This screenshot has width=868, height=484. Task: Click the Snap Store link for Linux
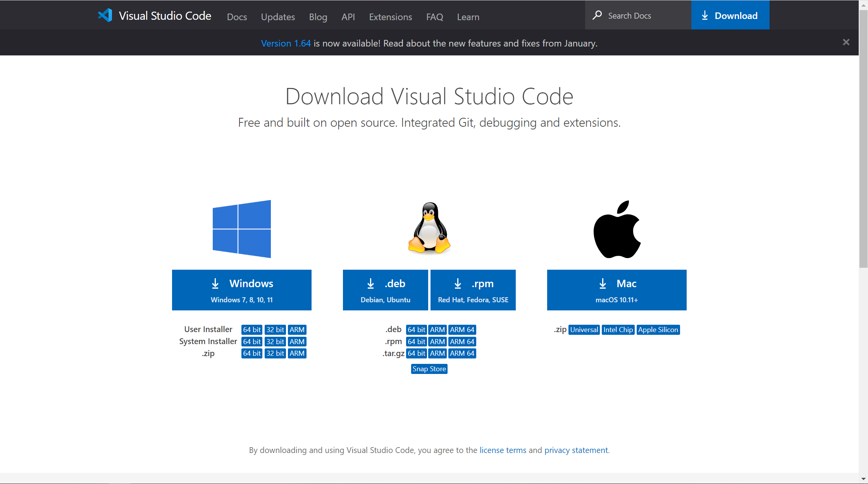coord(429,369)
